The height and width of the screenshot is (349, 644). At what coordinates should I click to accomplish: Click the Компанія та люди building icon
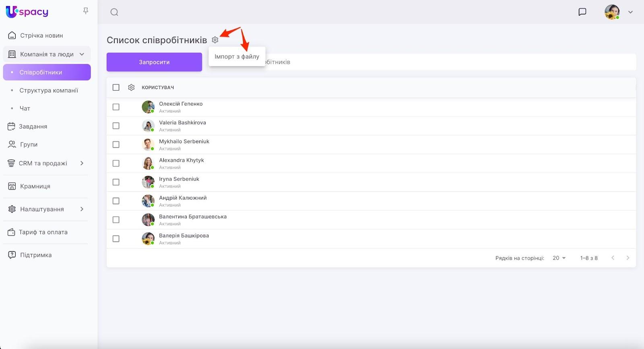point(12,54)
